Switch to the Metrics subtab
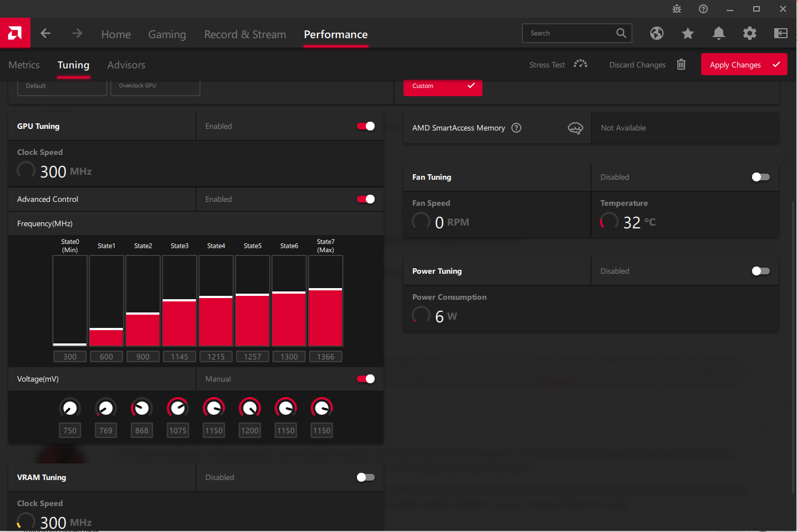 [24, 65]
